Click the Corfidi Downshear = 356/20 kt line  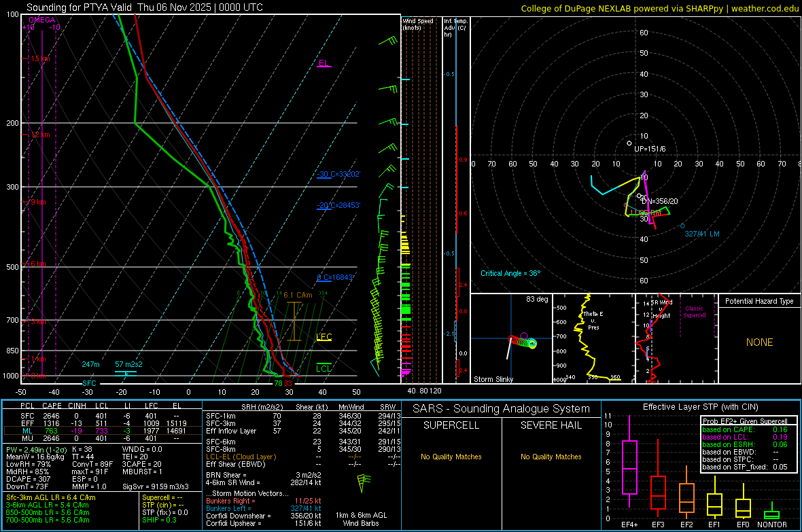coord(264,516)
